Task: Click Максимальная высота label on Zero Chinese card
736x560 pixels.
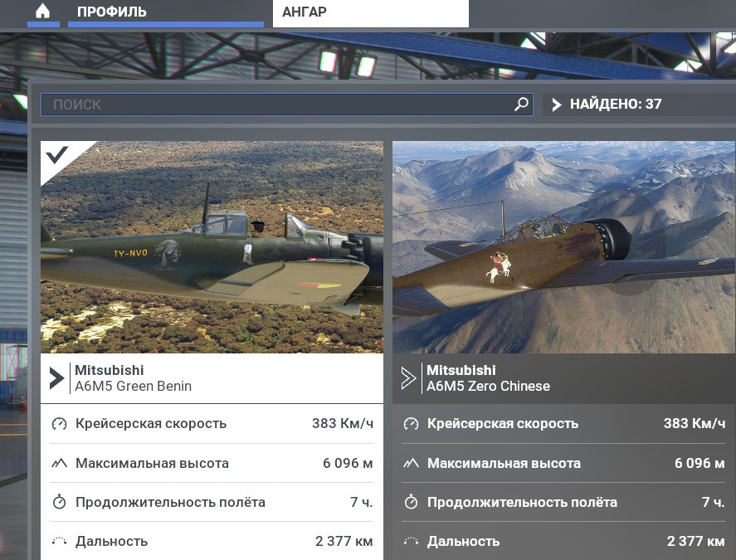Action: [504, 463]
